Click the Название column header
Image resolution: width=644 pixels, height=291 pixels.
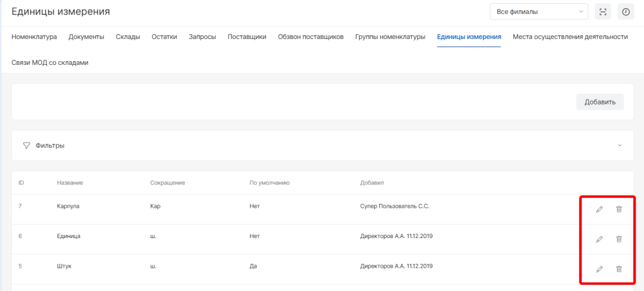coord(70,183)
